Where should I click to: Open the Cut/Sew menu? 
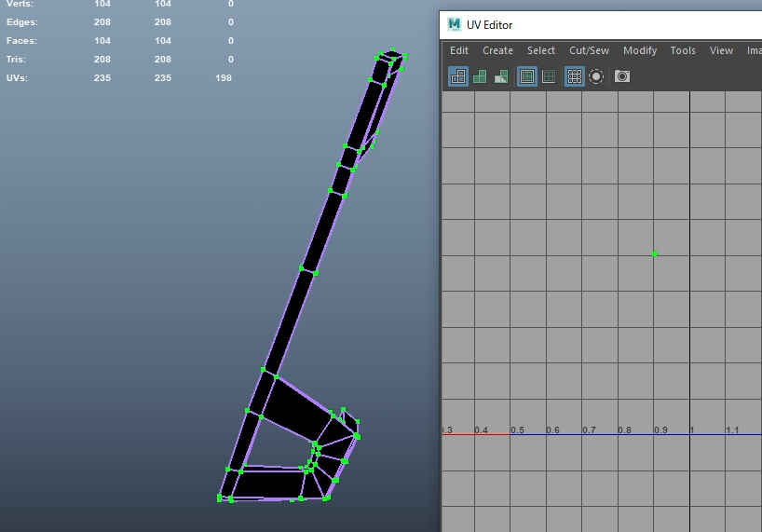(589, 50)
